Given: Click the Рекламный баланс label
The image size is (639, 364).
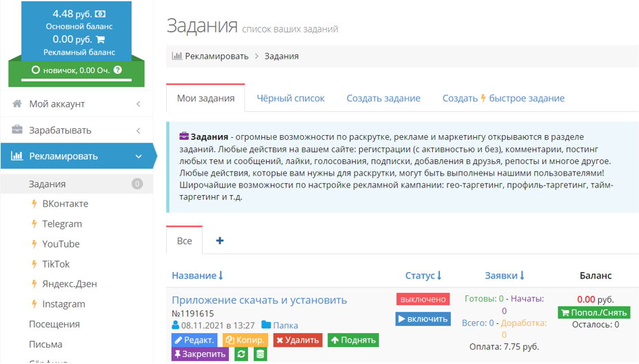Looking at the screenshot, I should [x=79, y=52].
